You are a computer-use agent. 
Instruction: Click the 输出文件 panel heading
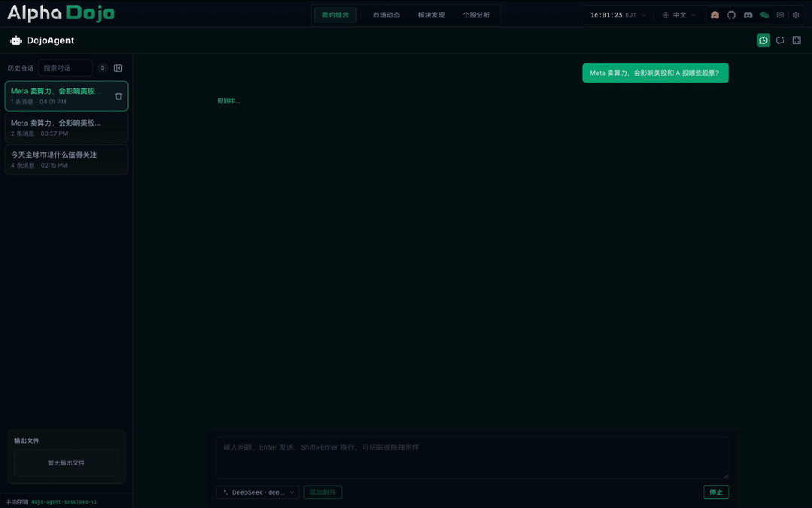tap(26, 441)
